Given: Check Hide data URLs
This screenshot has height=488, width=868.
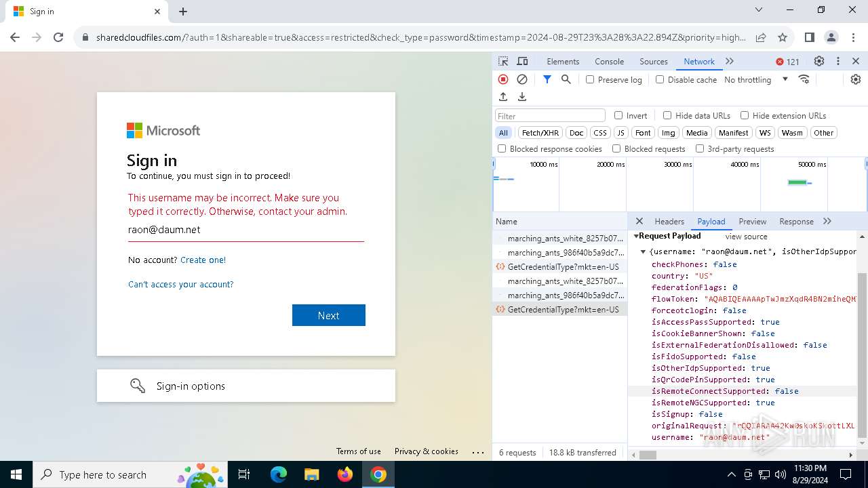Looking at the screenshot, I should click(x=667, y=115).
